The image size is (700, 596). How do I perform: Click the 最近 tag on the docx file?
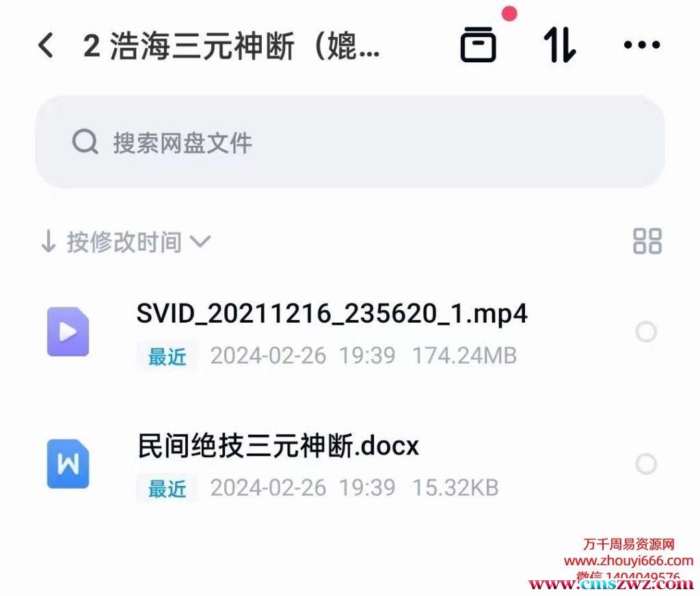[167, 489]
